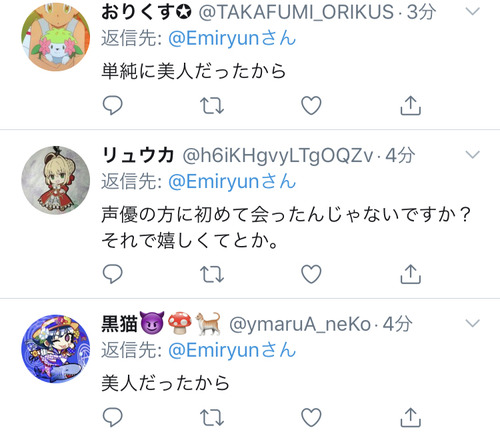Share 黒猫's tweet
Image resolution: width=500 pixels, height=440 pixels.
point(411,417)
